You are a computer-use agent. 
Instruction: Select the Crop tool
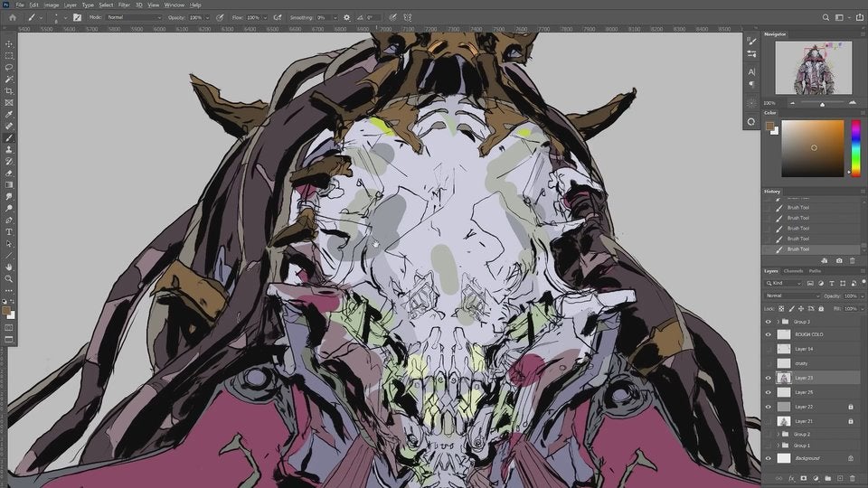pyautogui.click(x=9, y=90)
